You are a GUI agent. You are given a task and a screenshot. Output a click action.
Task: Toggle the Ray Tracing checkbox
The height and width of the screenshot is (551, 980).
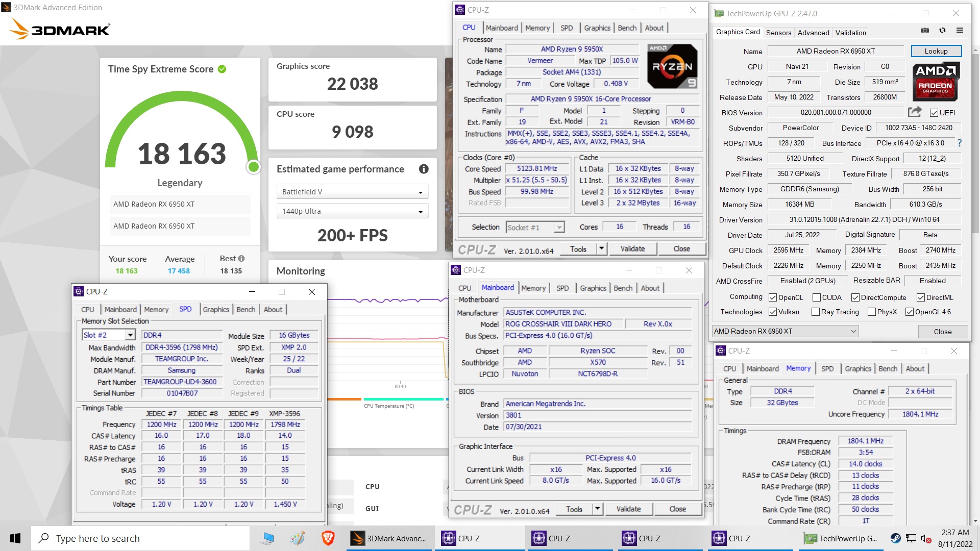(816, 312)
